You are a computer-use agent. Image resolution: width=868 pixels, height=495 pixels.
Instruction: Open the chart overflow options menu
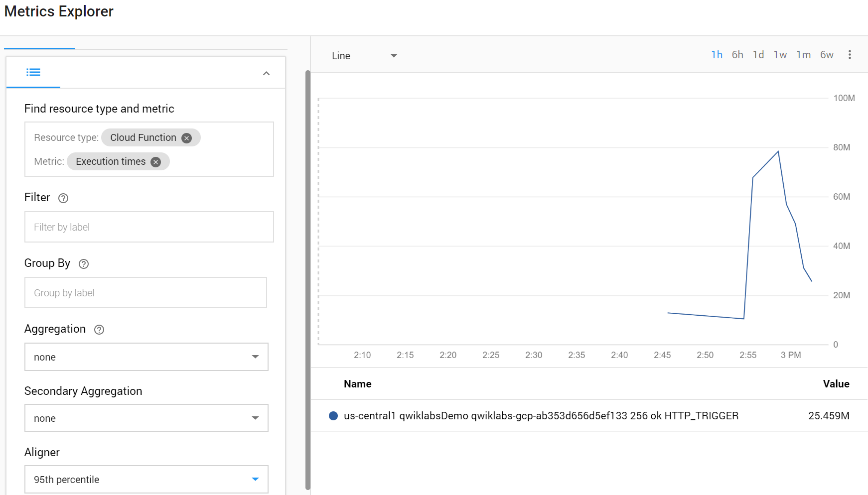point(850,55)
